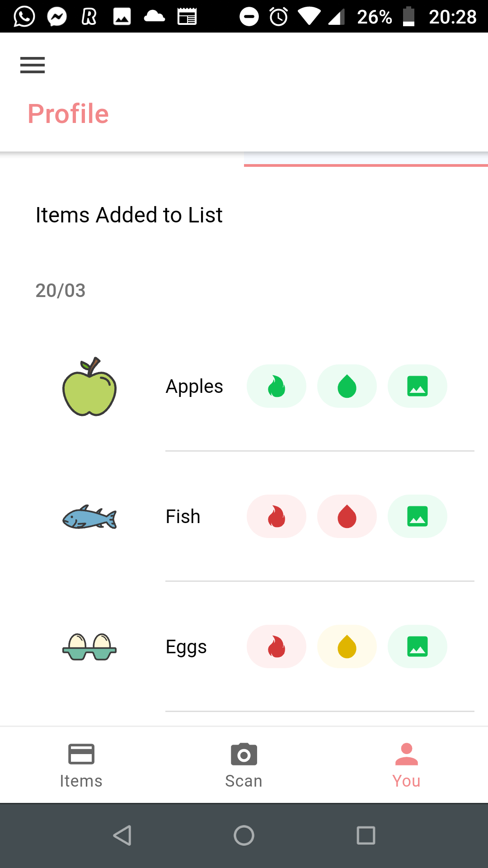Open the image icon for Fish
Screen dimensions: 488x868
pos(418,516)
